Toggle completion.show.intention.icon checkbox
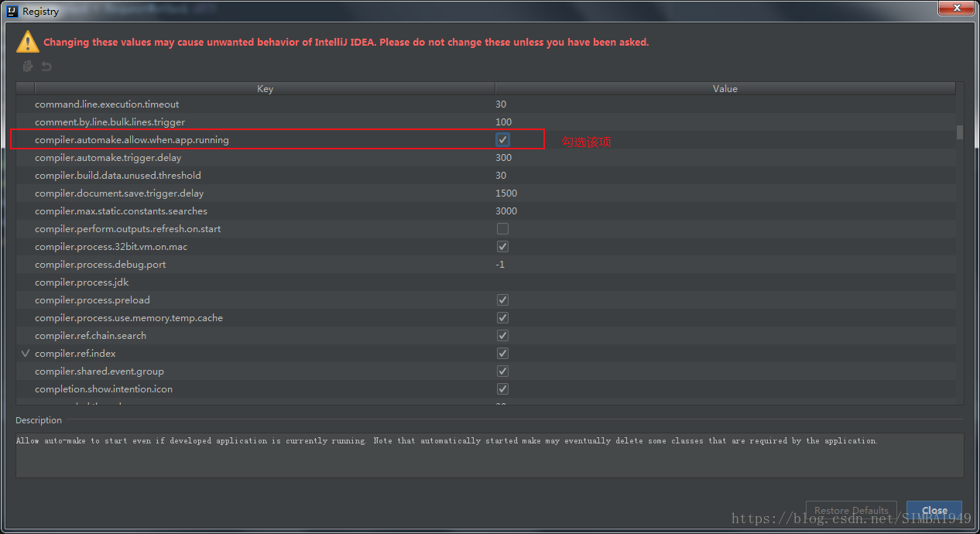The width and height of the screenshot is (980, 534). click(x=502, y=389)
